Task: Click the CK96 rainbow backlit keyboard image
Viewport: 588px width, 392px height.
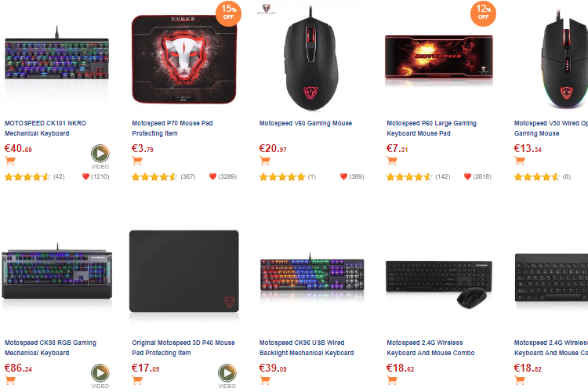Action: click(x=312, y=276)
